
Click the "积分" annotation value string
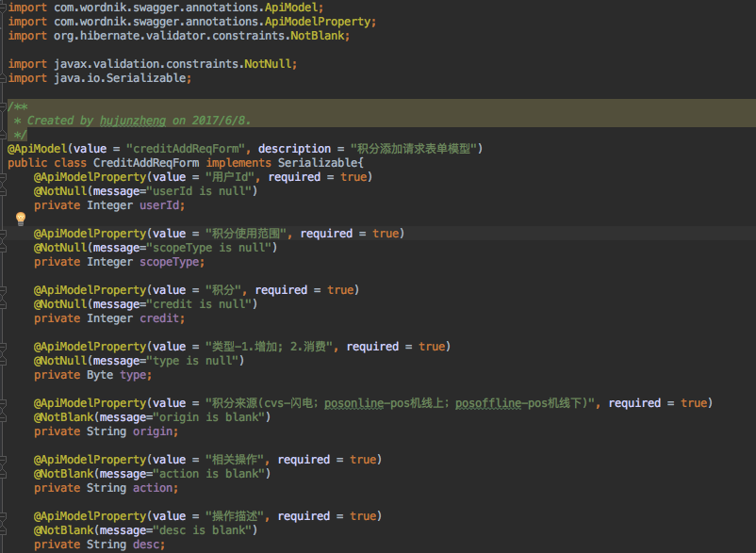222,290
